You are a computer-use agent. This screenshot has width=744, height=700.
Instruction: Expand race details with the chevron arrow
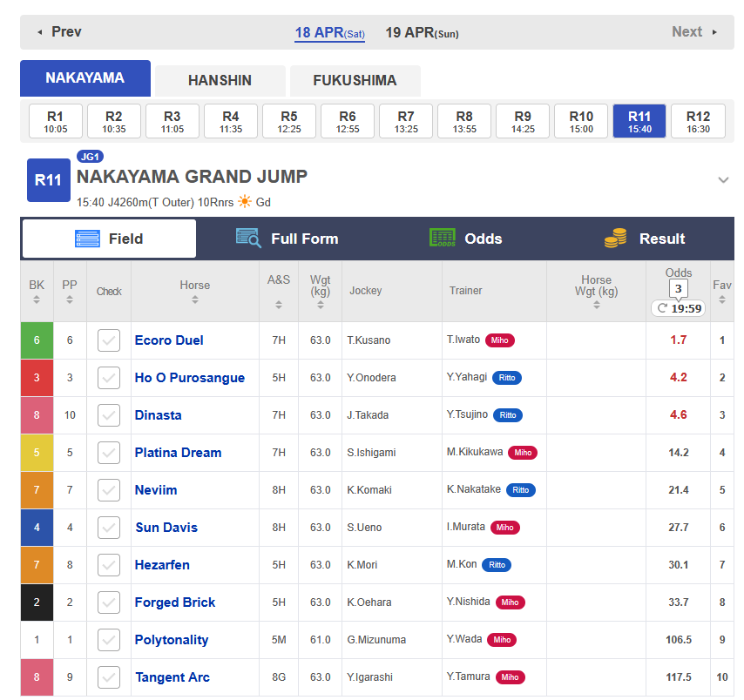(x=722, y=180)
